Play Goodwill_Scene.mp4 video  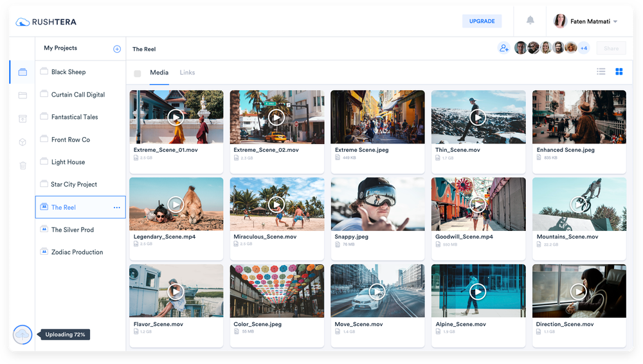point(478,204)
